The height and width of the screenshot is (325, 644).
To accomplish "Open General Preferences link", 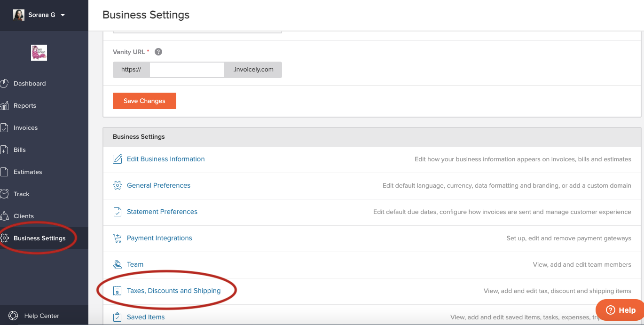I will pyautogui.click(x=158, y=185).
